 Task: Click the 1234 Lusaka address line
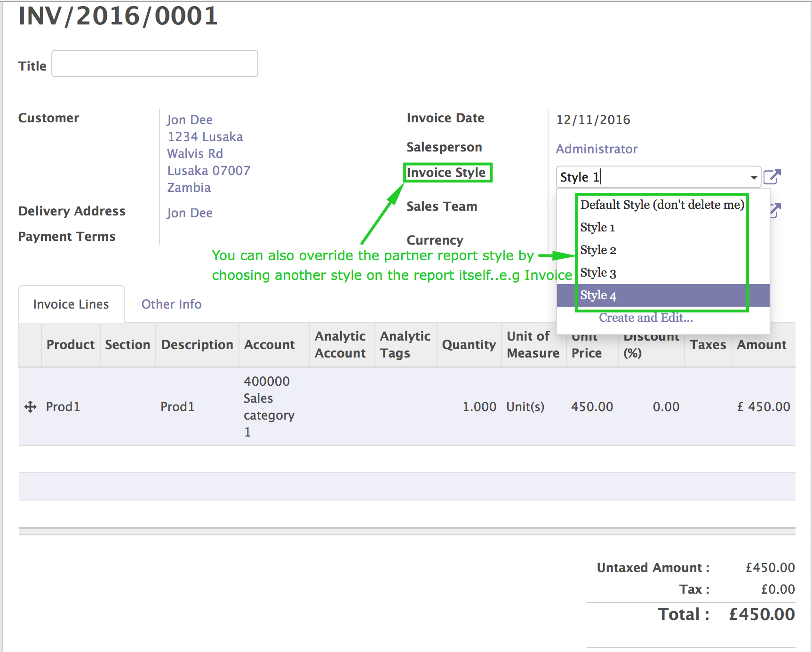[205, 137]
